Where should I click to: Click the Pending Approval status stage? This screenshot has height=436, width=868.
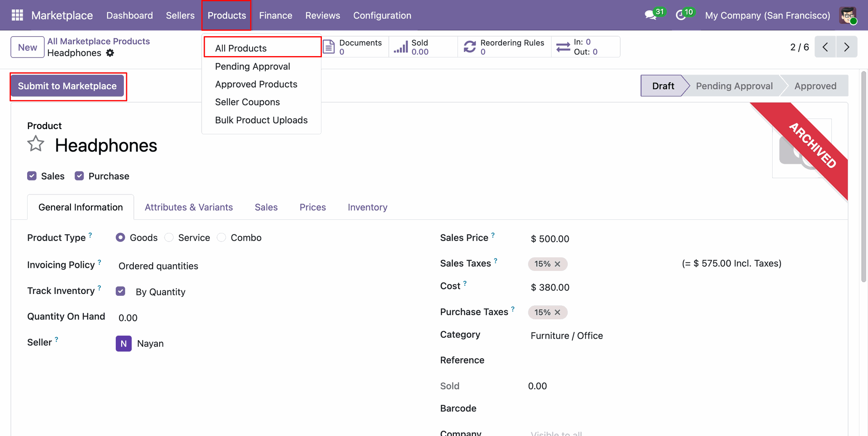tap(734, 86)
